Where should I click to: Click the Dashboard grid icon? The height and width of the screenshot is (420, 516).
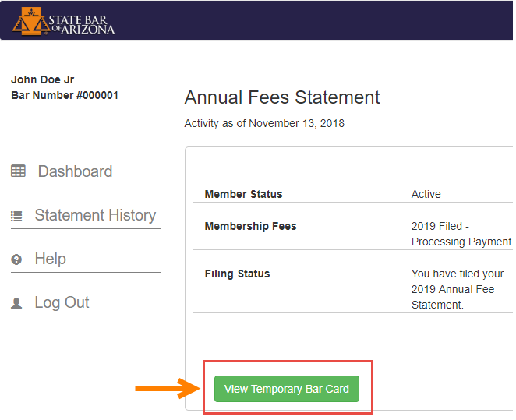click(x=18, y=171)
